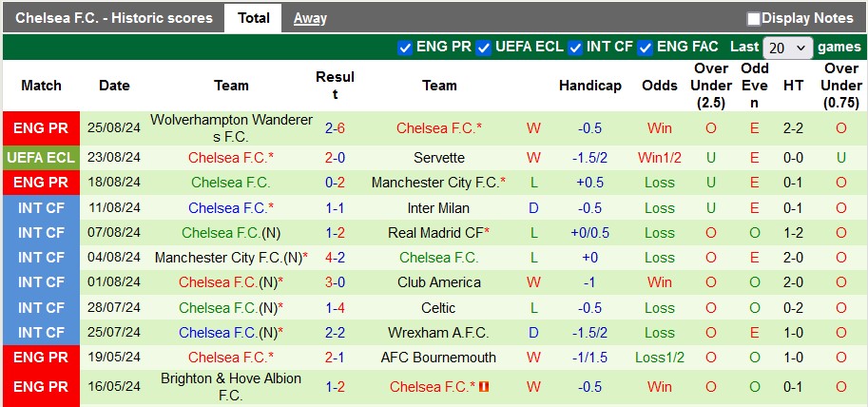Image resolution: width=868 pixels, height=407 pixels.
Task: Toggle the INT CF filter checkbox
Action: click(x=575, y=47)
